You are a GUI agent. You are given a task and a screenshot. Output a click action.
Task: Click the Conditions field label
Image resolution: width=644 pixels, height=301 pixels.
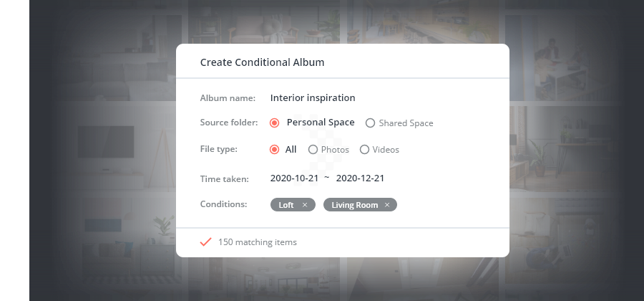point(223,204)
